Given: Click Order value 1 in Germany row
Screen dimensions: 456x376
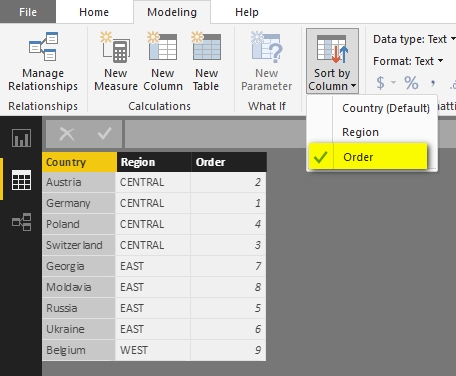Looking at the screenshot, I should [x=228, y=203].
